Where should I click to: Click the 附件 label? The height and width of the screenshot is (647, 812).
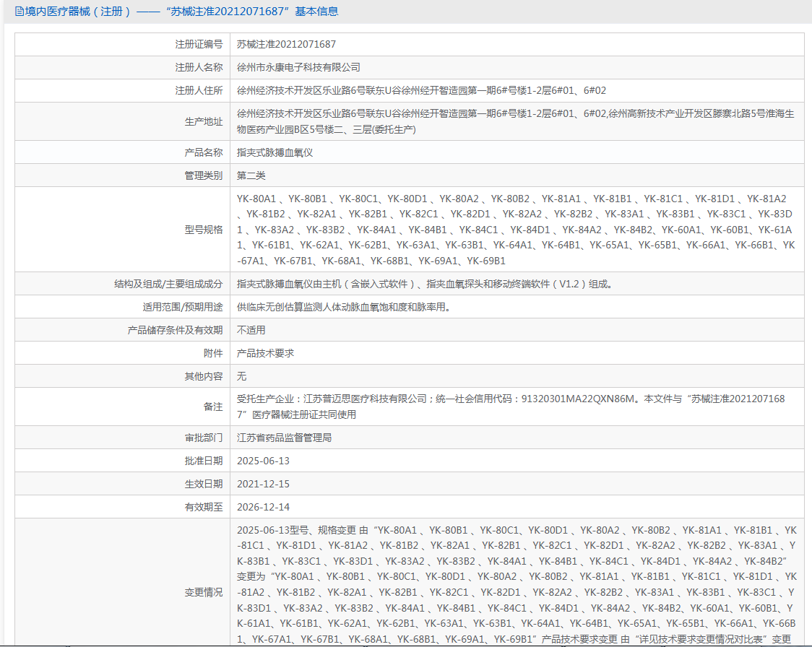point(213,353)
